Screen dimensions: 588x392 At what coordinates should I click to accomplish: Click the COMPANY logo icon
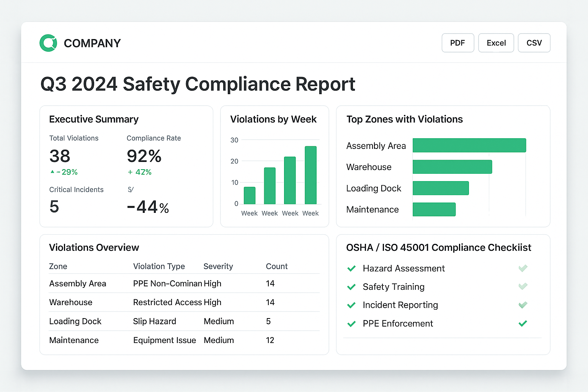tap(47, 42)
